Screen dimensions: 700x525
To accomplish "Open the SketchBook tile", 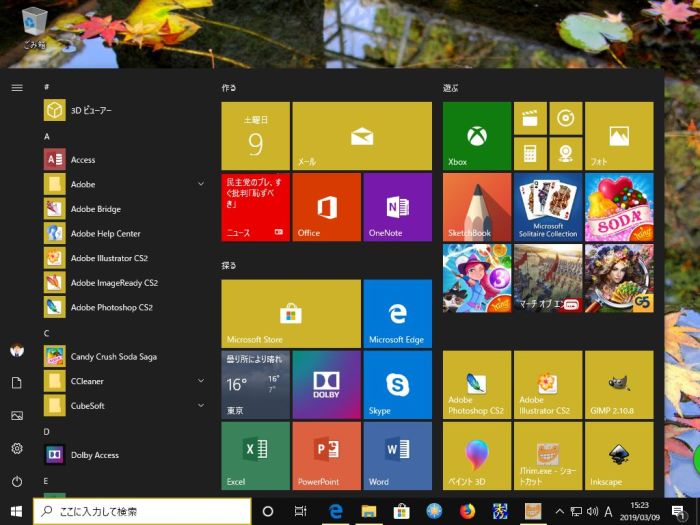I will click(476, 206).
